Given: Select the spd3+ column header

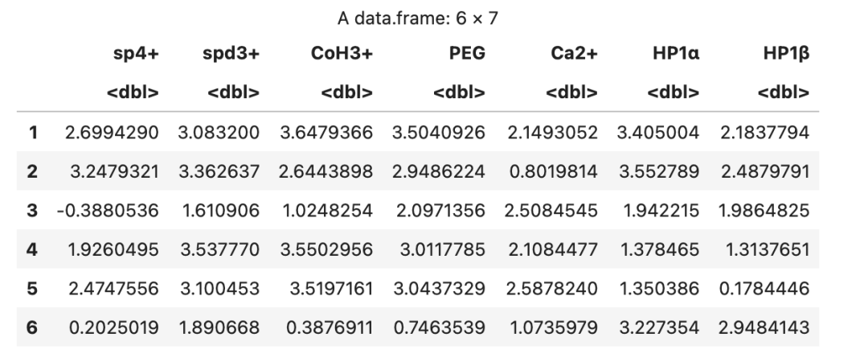Looking at the screenshot, I should (x=231, y=53).
